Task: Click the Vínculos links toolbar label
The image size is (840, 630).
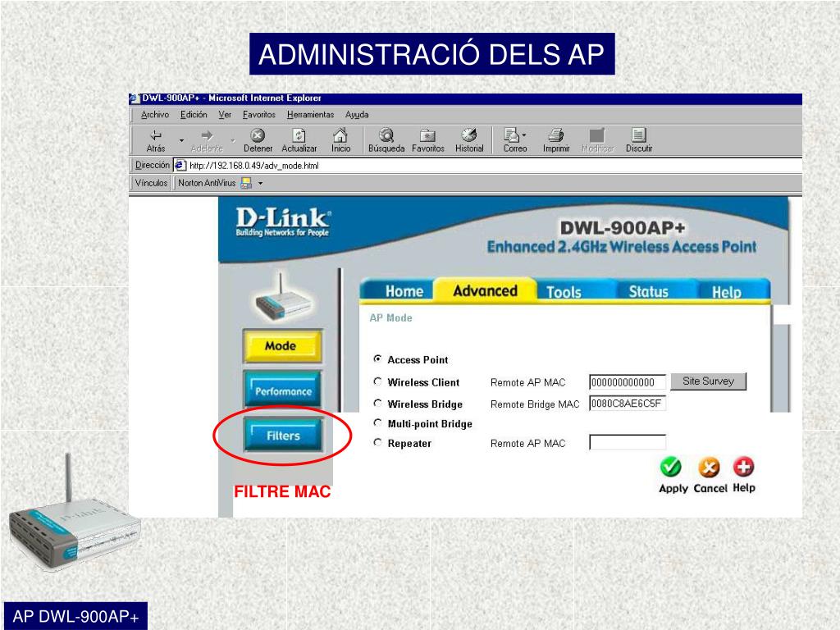Action: click(151, 183)
